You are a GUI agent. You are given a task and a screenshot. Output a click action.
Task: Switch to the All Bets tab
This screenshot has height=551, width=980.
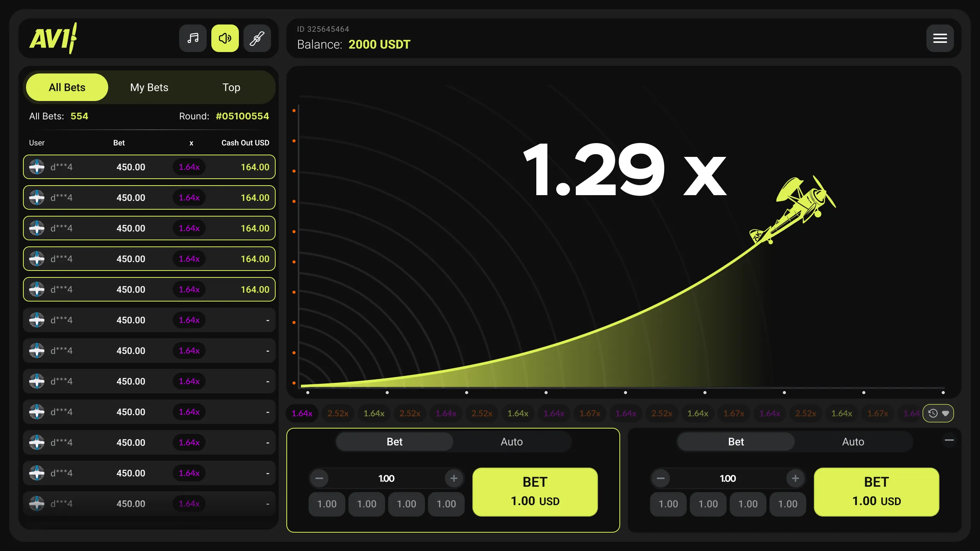tap(67, 87)
